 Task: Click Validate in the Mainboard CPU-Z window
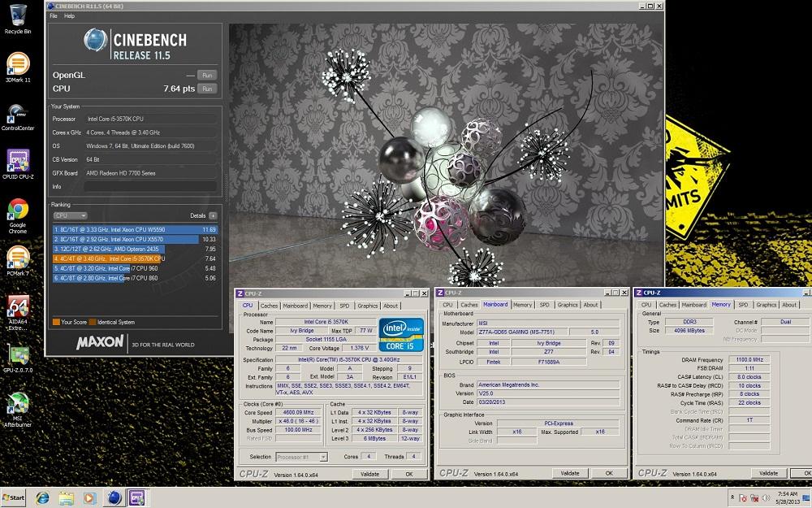(570, 473)
